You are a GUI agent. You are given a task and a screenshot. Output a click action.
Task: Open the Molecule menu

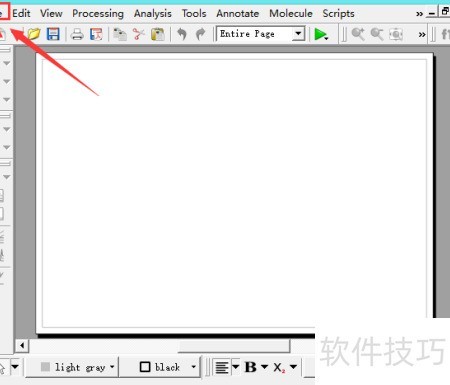pos(291,13)
